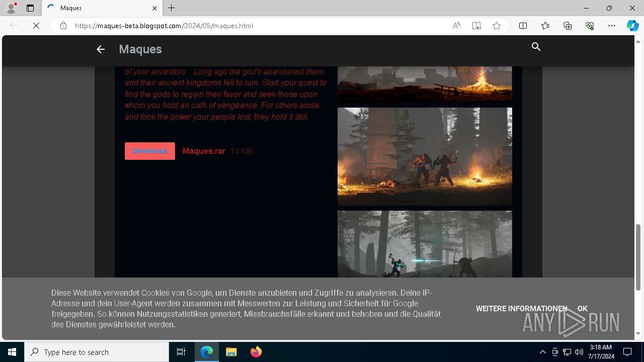Close the Maques browser tab
This screenshot has height=362, width=644.
pos(155,8)
